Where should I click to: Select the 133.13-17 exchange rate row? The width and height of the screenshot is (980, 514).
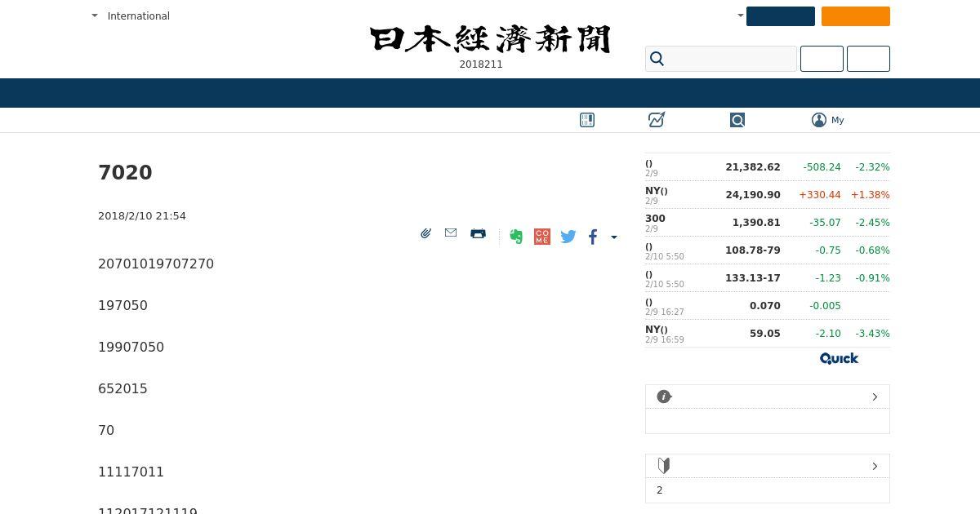point(768,278)
